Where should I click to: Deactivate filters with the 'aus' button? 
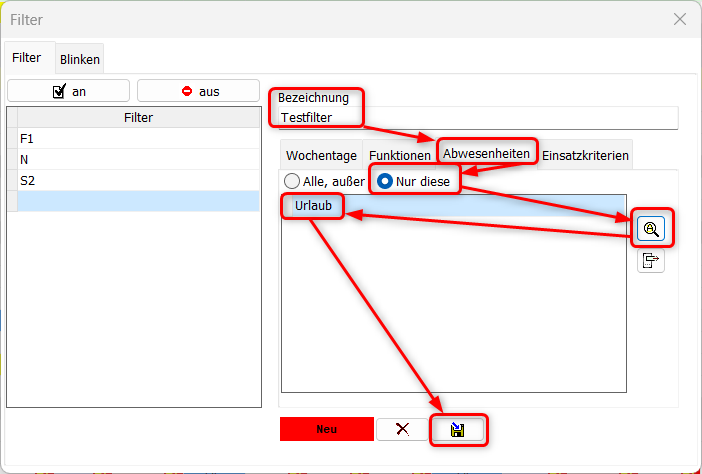pyautogui.click(x=198, y=91)
